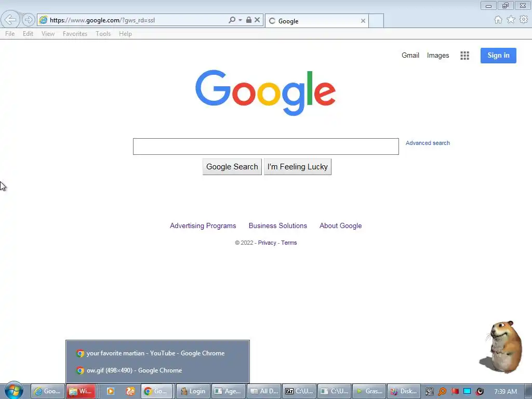Click the magnifier search icon in address bar
This screenshot has width=532, height=399.
pyautogui.click(x=232, y=20)
